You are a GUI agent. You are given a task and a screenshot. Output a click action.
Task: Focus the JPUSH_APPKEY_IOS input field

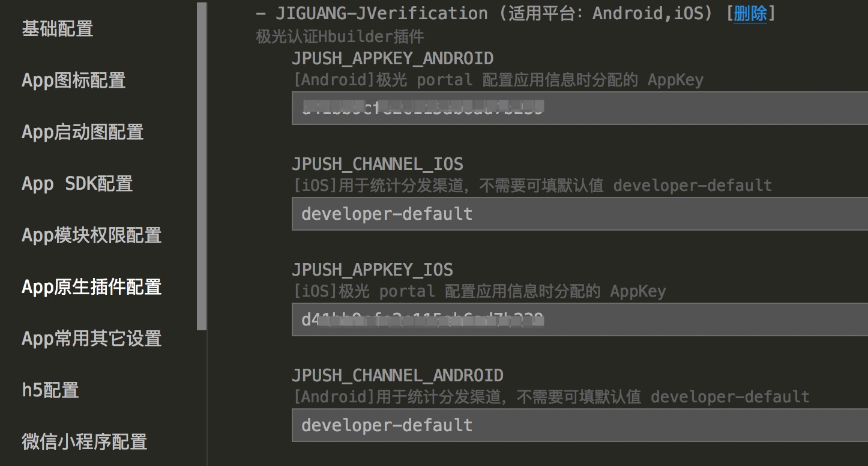point(580,319)
